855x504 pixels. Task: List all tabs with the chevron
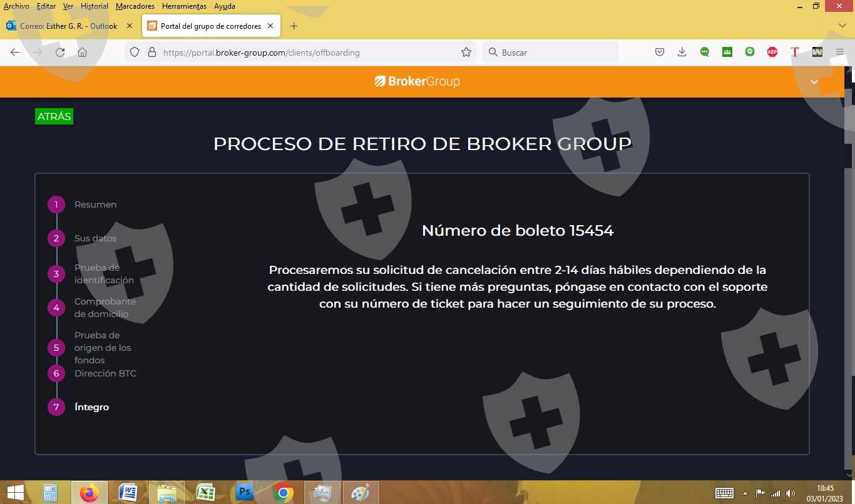tap(842, 26)
